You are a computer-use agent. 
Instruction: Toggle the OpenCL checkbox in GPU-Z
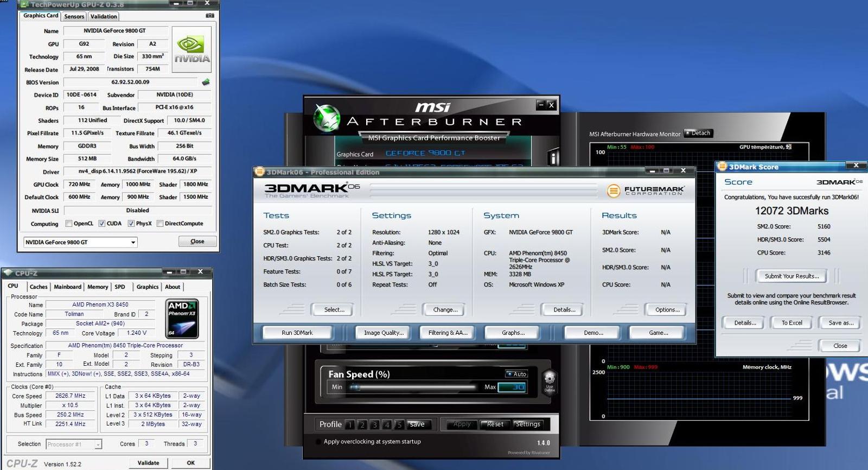[x=69, y=224]
